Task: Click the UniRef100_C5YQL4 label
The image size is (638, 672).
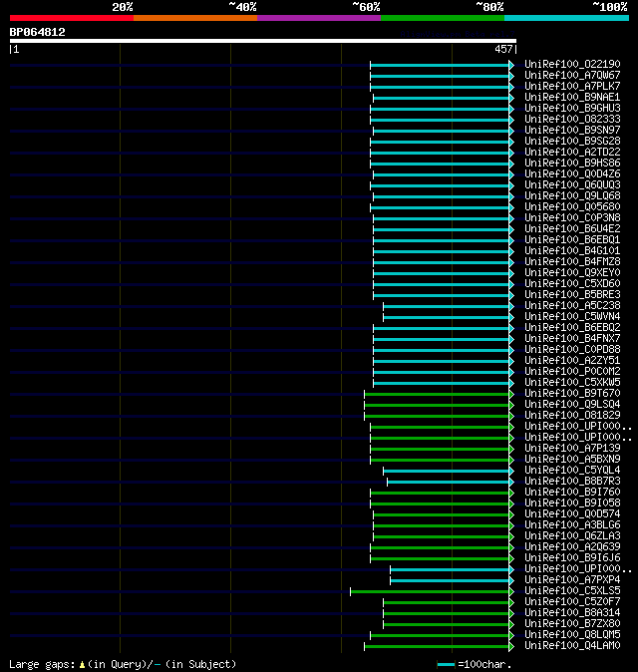Action: 572,471
